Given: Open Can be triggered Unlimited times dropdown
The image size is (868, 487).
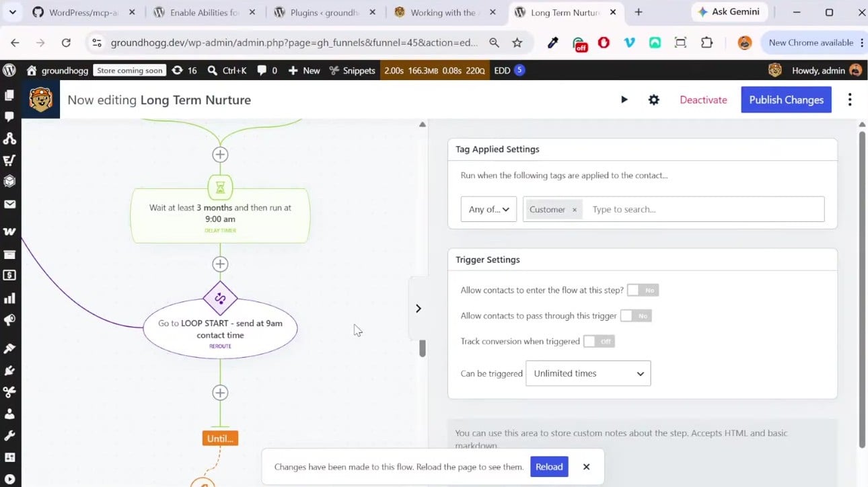Looking at the screenshot, I should (588, 373).
